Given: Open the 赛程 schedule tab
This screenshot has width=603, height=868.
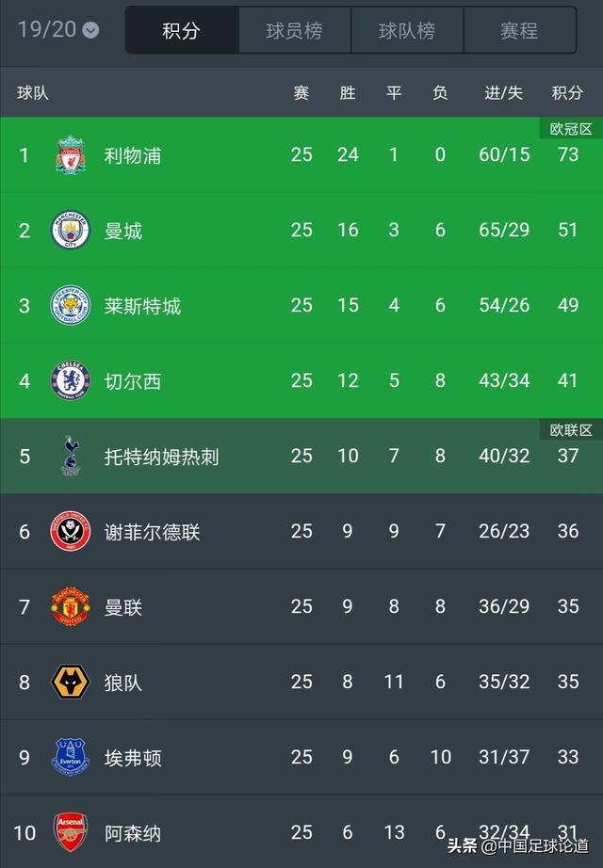Looking at the screenshot, I should click(x=519, y=30).
